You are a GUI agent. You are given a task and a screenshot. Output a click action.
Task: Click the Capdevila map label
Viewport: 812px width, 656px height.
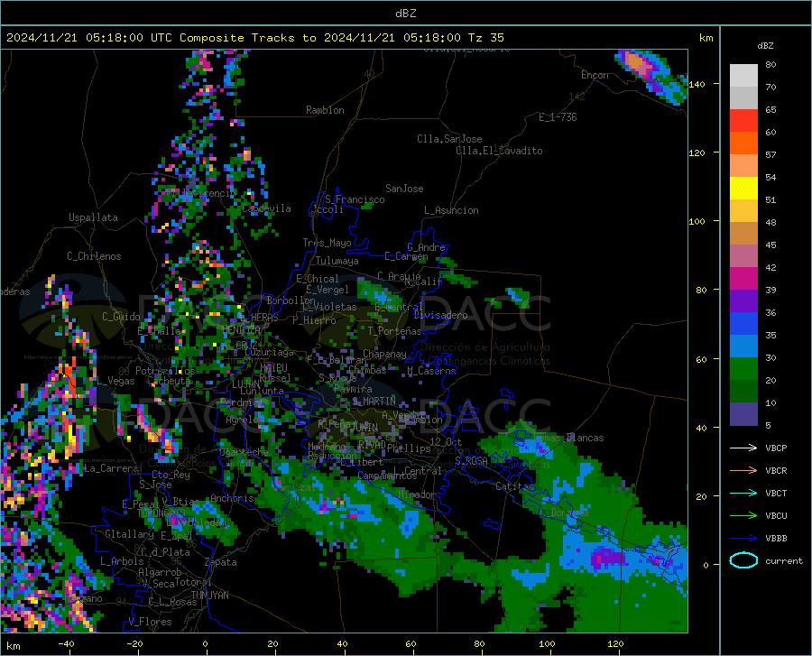266,208
